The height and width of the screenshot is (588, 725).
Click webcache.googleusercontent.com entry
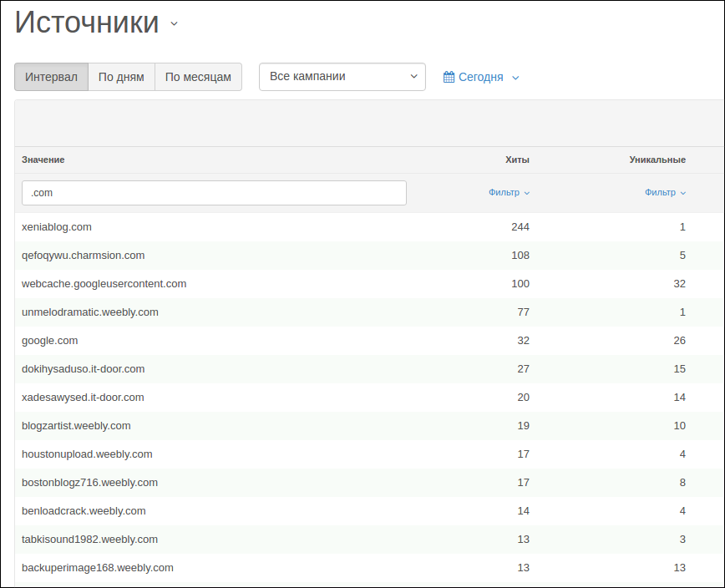pyautogui.click(x=104, y=284)
